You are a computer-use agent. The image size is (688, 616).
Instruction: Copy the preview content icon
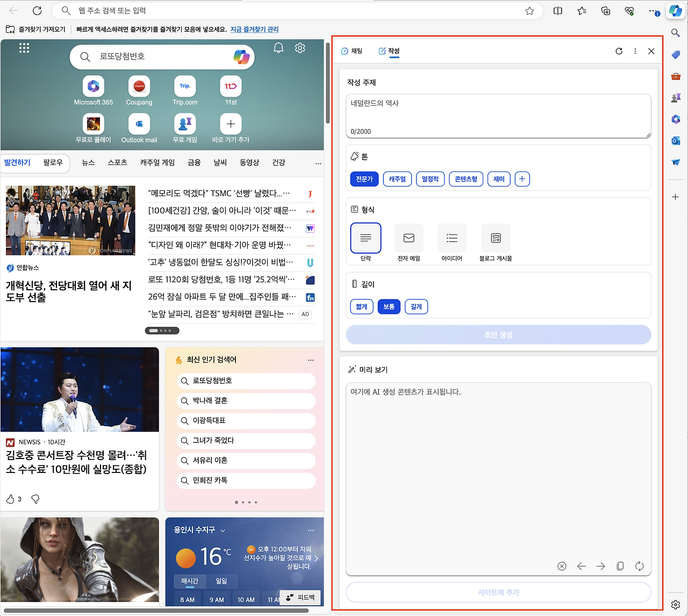620,566
